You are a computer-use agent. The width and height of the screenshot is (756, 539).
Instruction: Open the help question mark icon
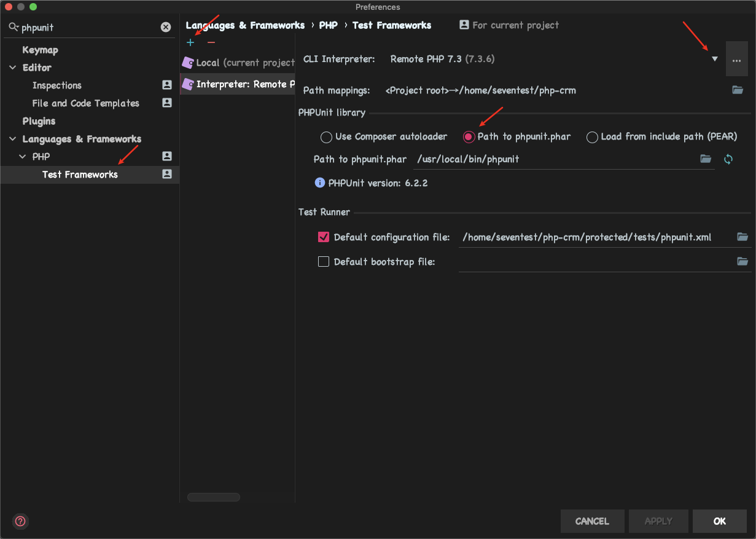21,521
